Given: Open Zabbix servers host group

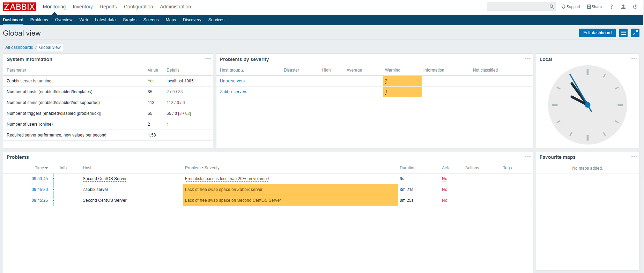Looking at the screenshot, I should tap(234, 92).
